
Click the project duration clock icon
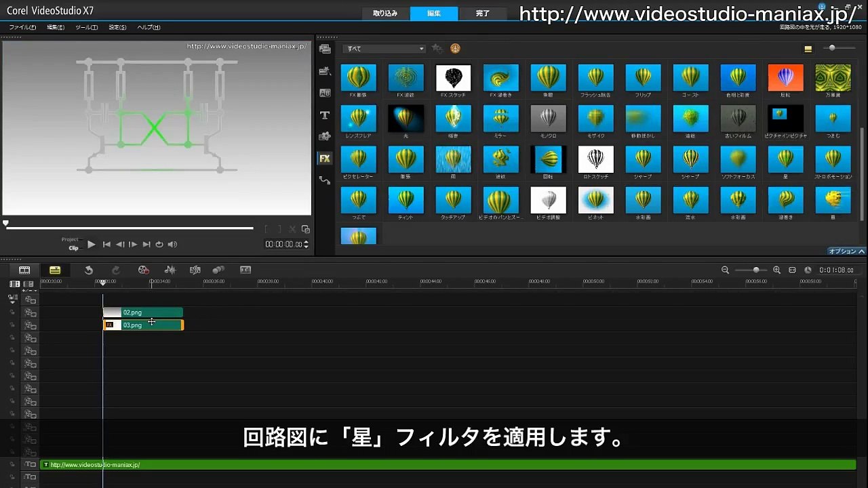[808, 270]
